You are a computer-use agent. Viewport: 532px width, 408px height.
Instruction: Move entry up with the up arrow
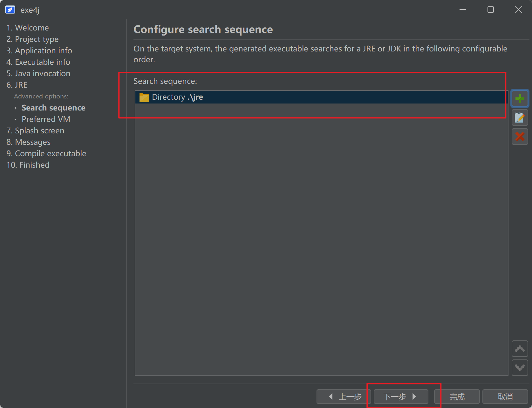(520, 349)
